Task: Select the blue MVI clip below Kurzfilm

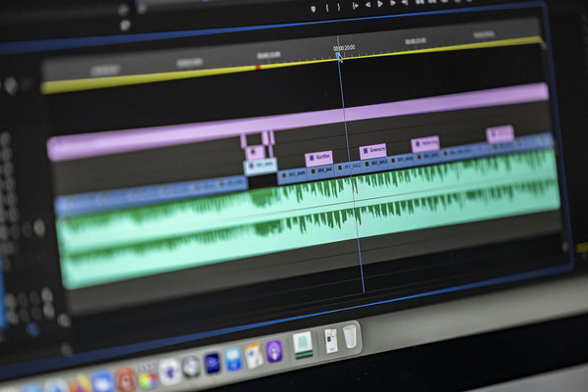Action: [x=321, y=171]
